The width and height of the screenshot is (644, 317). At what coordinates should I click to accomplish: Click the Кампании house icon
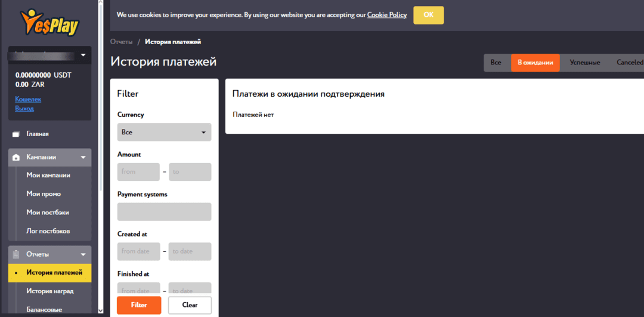pos(16,158)
